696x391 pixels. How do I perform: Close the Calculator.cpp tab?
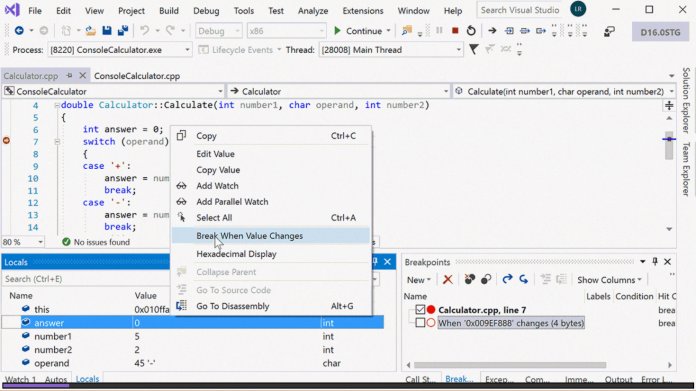coord(82,75)
